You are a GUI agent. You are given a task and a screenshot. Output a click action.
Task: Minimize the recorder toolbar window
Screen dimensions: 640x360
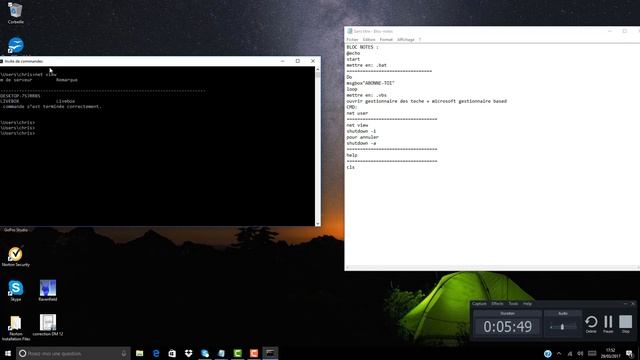[625, 304]
